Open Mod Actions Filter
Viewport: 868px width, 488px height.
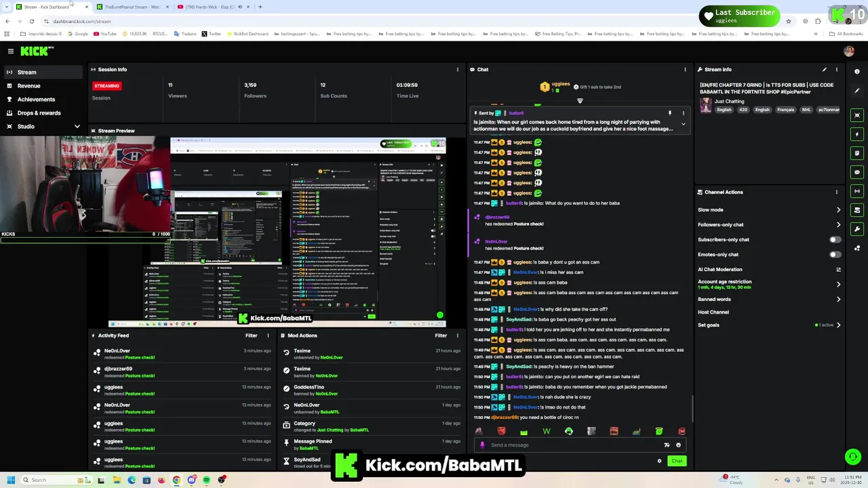pyautogui.click(x=441, y=335)
